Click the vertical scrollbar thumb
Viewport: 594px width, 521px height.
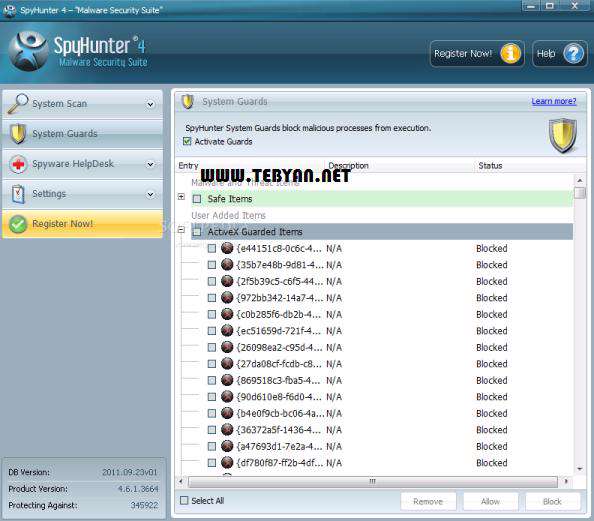click(579, 192)
